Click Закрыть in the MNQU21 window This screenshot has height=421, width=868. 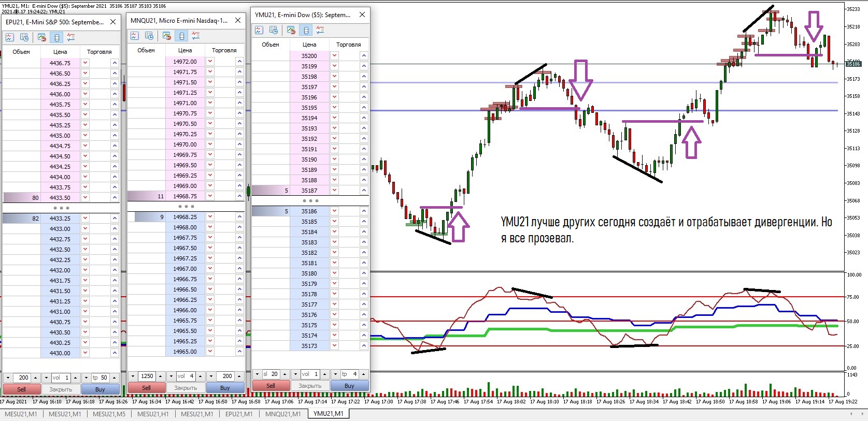pyautogui.click(x=186, y=388)
